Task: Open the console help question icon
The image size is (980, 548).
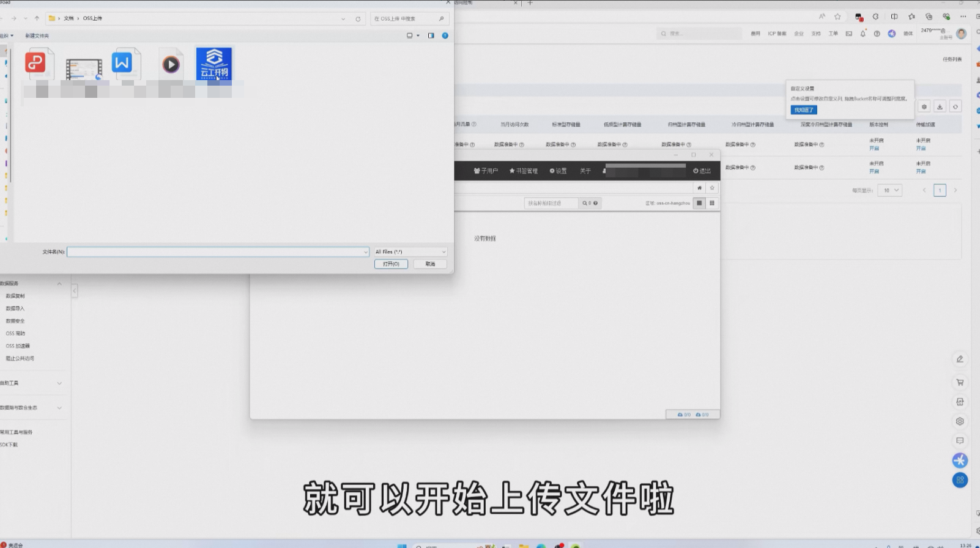Action: point(877,34)
